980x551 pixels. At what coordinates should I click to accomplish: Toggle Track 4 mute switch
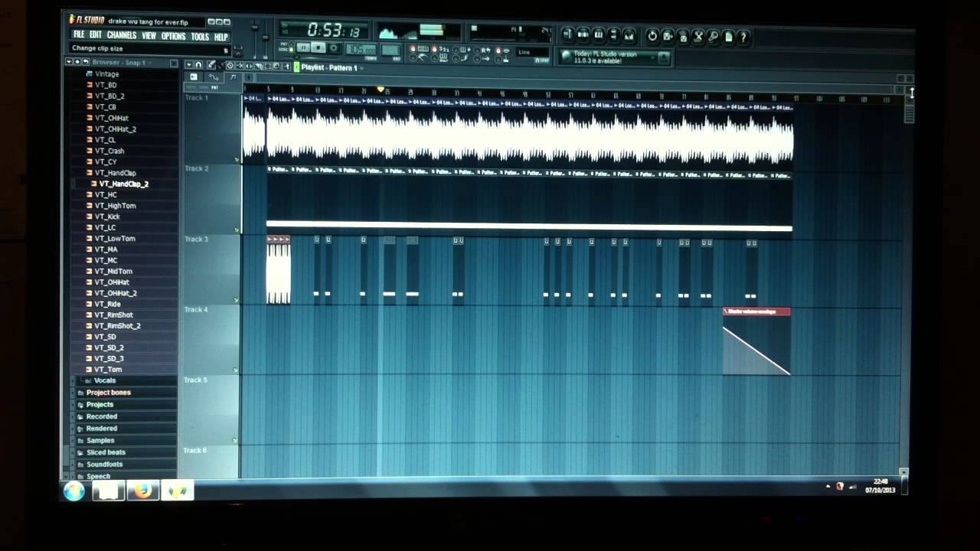point(237,370)
